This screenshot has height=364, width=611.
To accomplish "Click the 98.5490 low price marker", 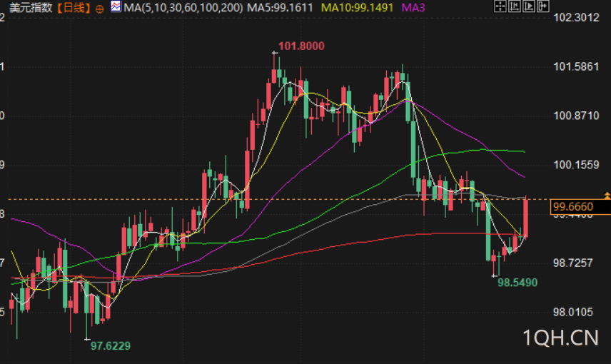I will point(517,283).
